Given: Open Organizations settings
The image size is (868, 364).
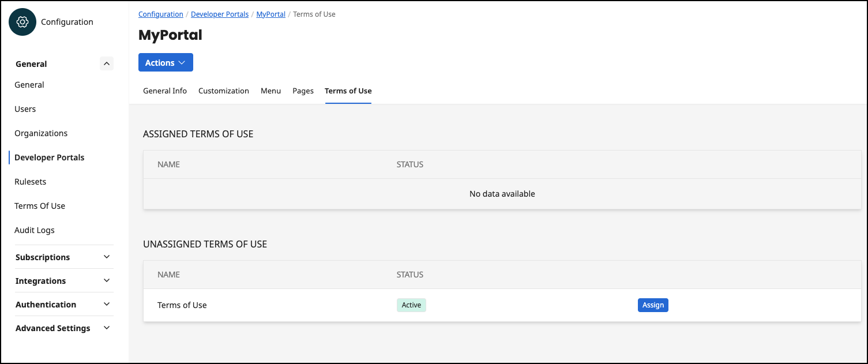Looking at the screenshot, I should pos(41,133).
